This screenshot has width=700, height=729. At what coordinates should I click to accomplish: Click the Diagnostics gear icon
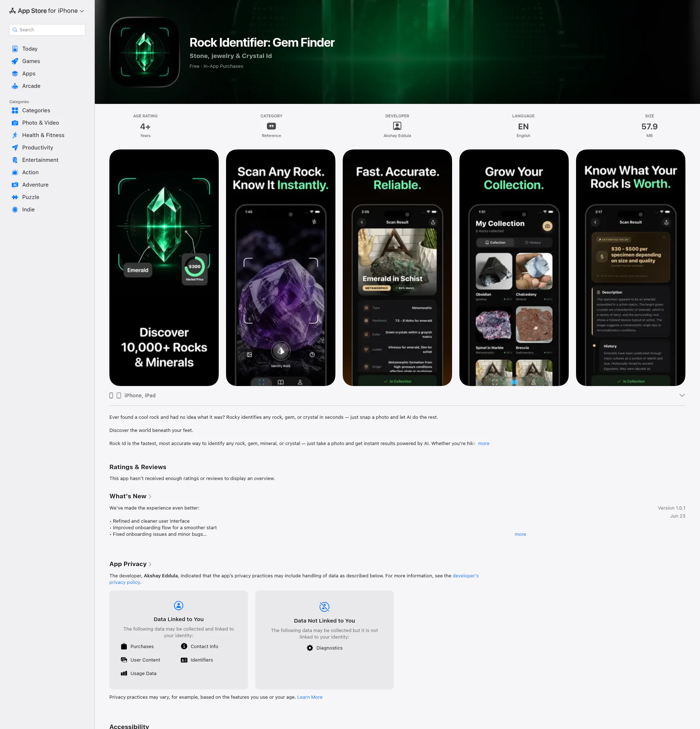(x=310, y=648)
